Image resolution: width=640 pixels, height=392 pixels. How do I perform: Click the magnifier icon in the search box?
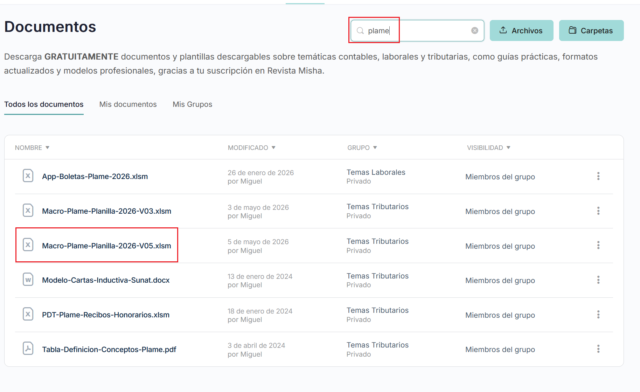[360, 31]
